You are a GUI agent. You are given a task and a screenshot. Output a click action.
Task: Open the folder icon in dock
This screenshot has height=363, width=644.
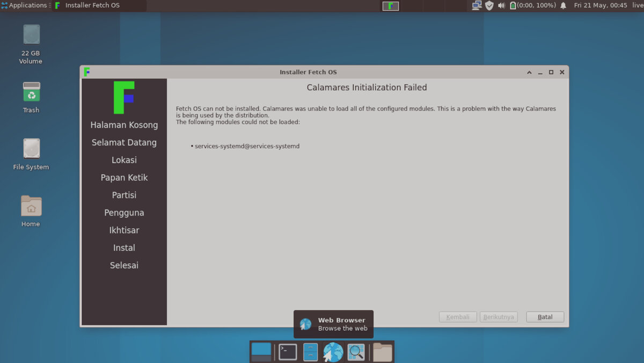(383, 352)
